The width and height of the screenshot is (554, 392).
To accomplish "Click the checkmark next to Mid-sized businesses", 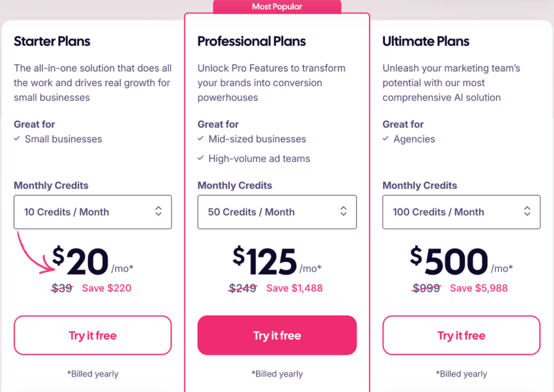I will [201, 139].
